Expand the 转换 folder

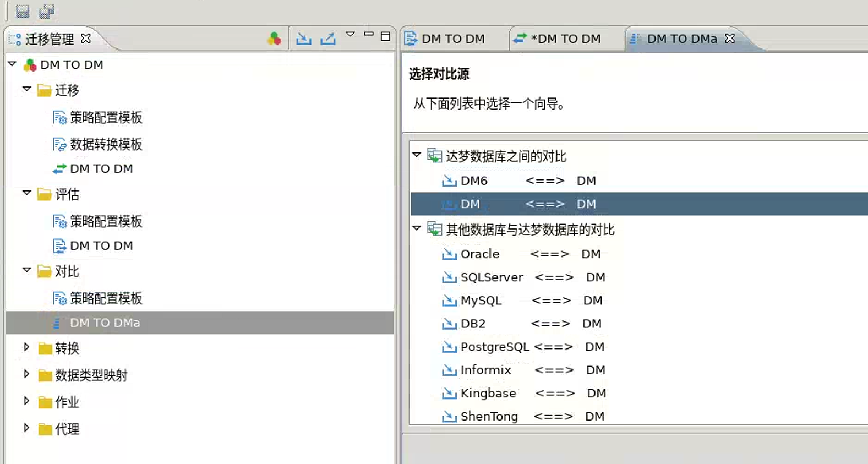pos(26,347)
